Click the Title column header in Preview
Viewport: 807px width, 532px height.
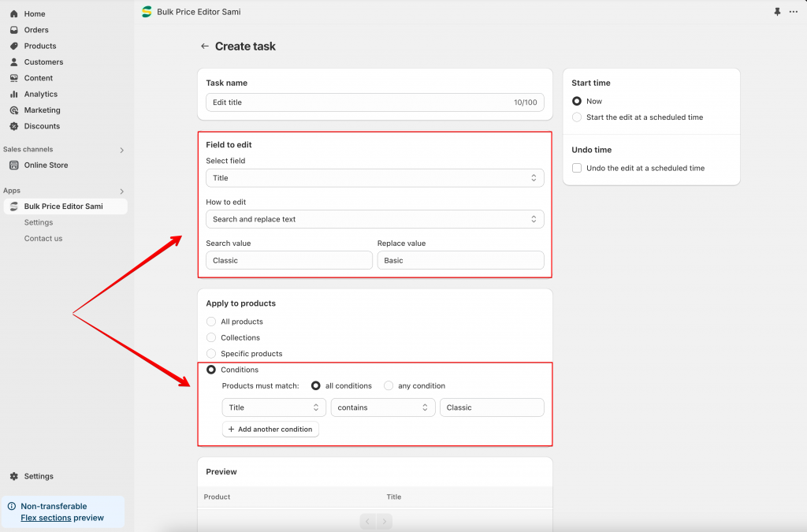[x=394, y=497]
